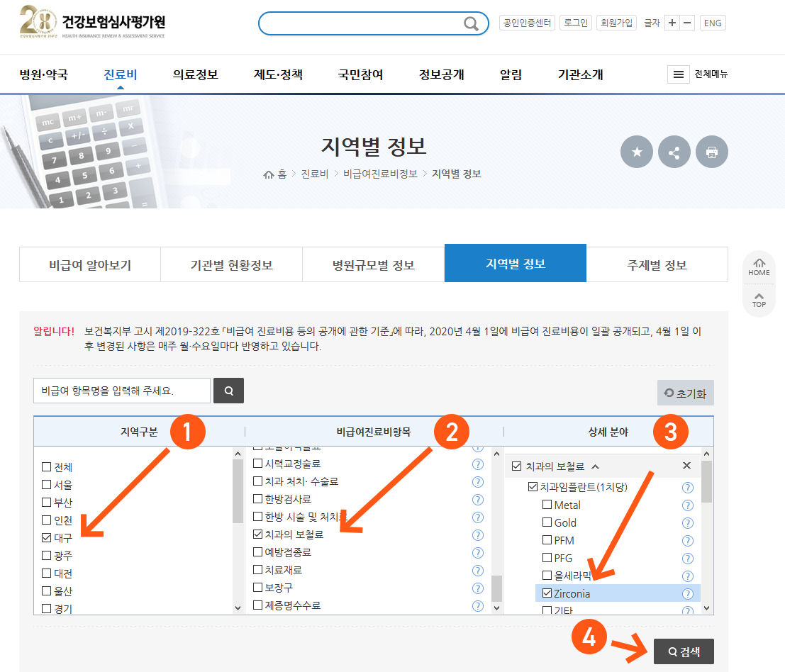785x672 pixels.
Task: Open help icon for Metal
Action: tap(687, 505)
